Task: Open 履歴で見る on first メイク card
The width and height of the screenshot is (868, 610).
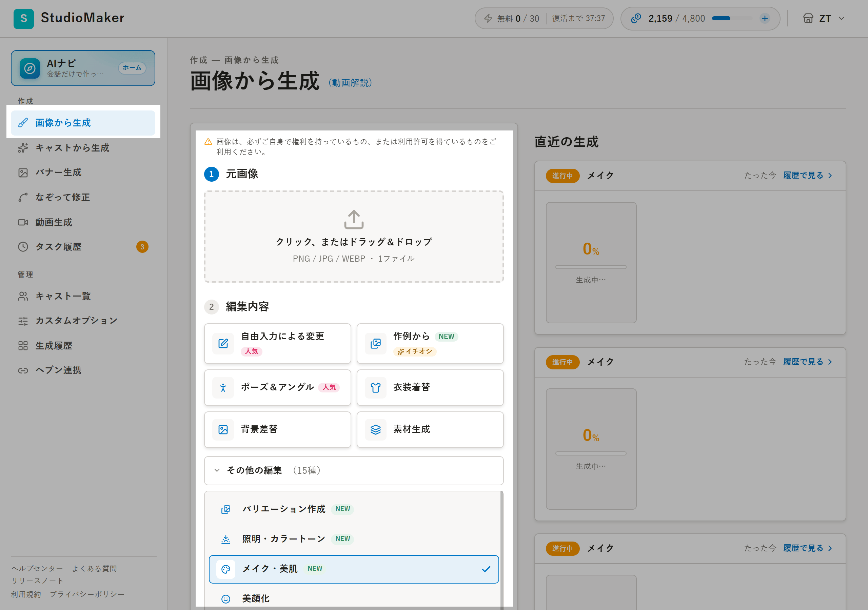Action: 808,175
